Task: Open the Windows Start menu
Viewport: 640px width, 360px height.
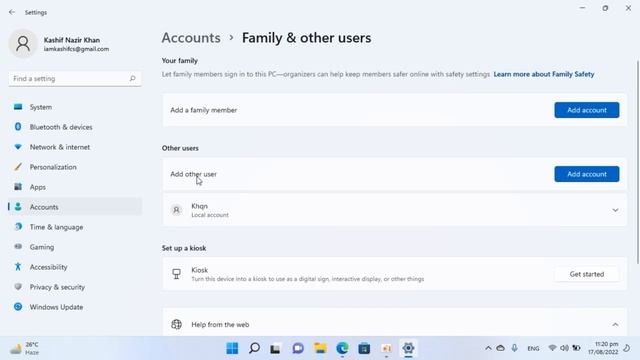Action: (x=232, y=348)
